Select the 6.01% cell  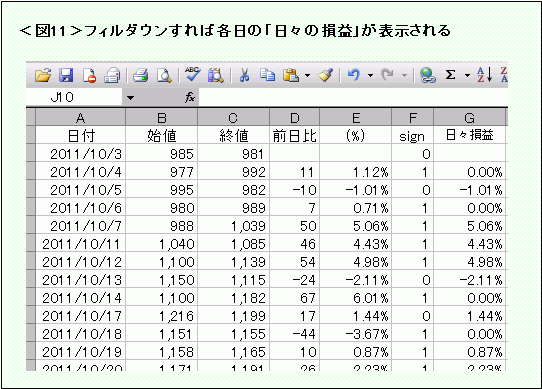click(356, 297)
